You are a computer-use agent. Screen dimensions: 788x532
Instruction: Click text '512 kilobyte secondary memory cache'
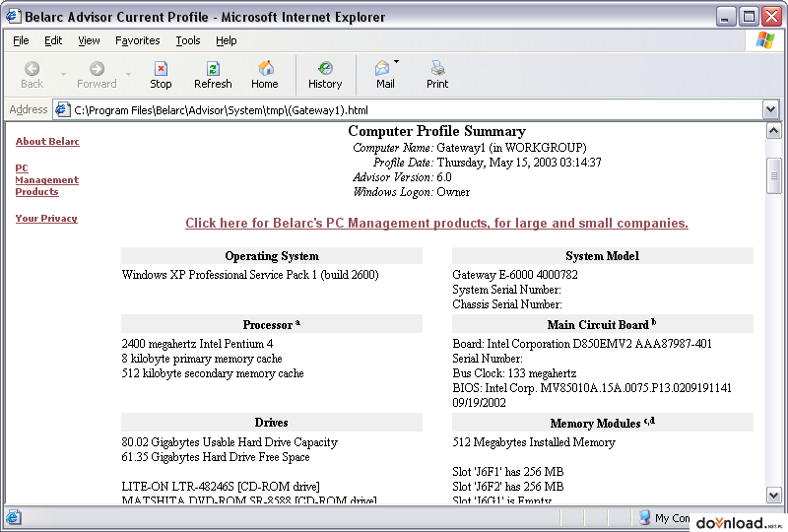coord(213,373)
